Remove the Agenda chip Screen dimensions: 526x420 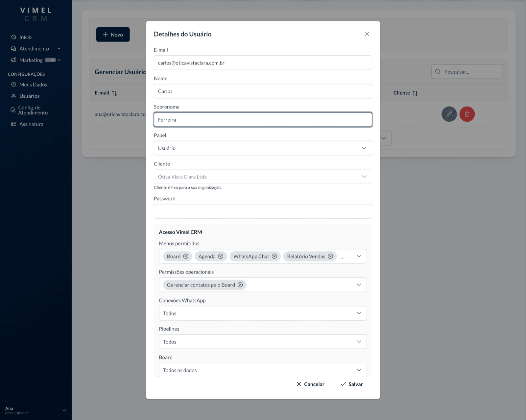click(x=221, y=256)
